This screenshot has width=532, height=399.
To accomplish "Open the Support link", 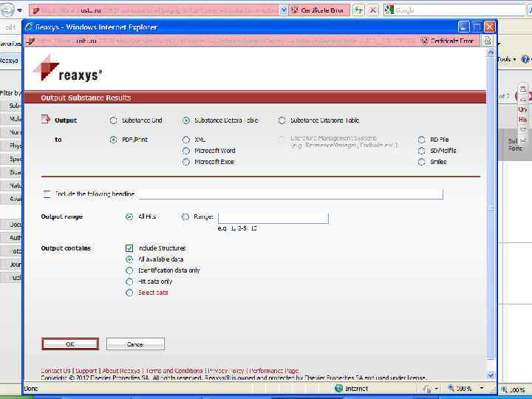I will click(86, 371).
